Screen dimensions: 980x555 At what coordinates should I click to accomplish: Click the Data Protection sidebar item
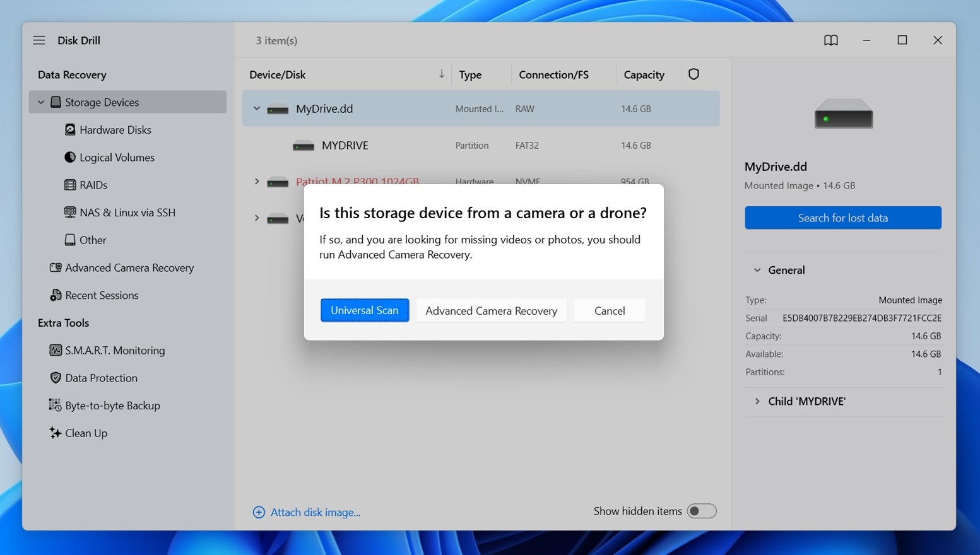pos(101,378)
